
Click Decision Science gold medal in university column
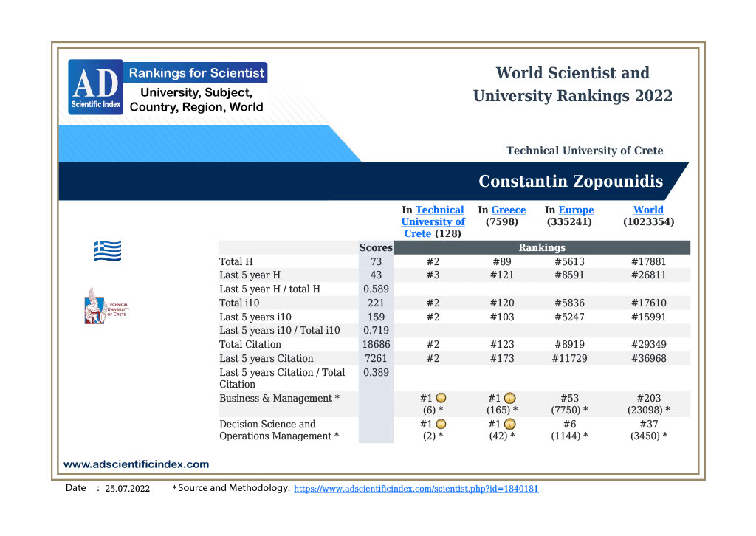click(x=441, y=424)
